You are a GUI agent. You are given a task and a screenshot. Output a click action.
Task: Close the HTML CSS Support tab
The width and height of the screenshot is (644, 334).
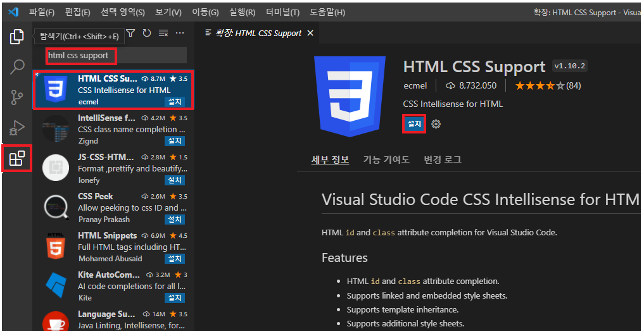pos(310,34)
